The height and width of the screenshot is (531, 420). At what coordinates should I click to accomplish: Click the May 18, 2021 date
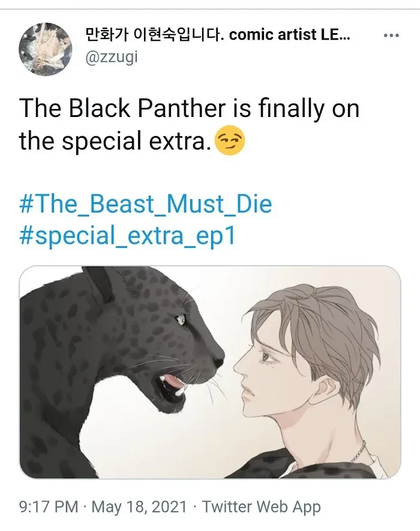[x=139, y=507]
